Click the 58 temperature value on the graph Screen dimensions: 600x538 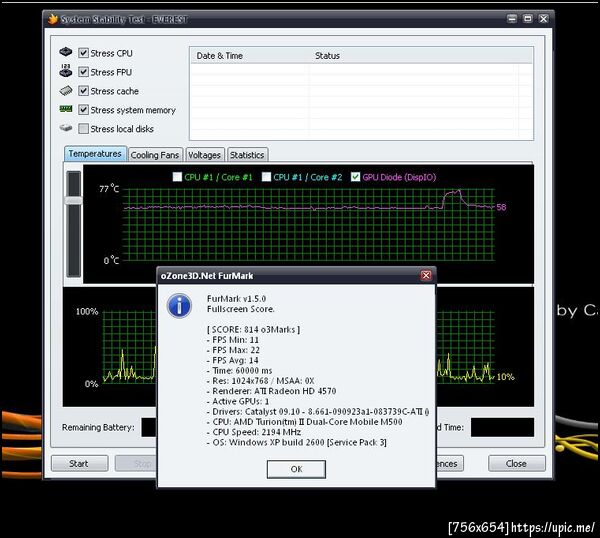point(501,207)
